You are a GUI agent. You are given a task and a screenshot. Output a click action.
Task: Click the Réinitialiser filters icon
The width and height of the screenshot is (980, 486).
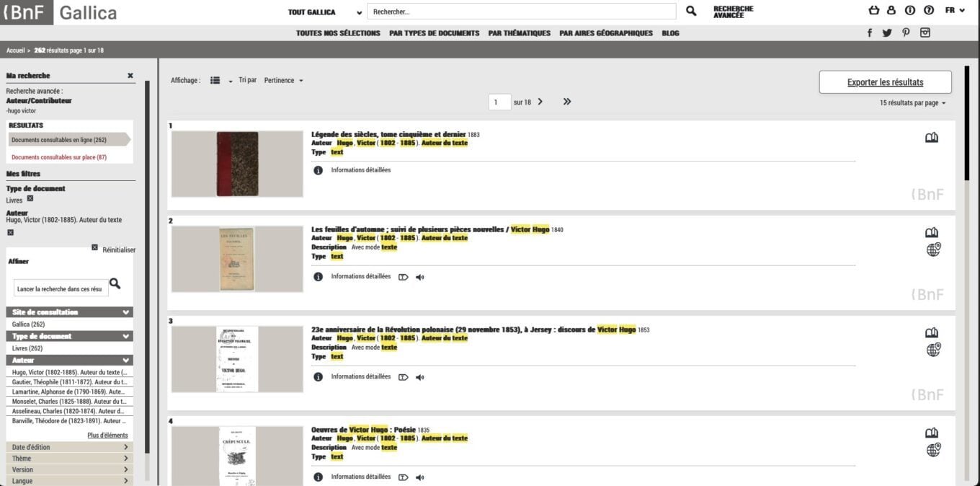(94, 248)
